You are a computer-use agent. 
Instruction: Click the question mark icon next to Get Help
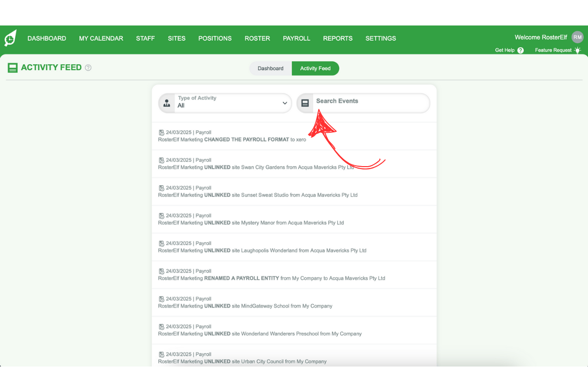(520, 50)
